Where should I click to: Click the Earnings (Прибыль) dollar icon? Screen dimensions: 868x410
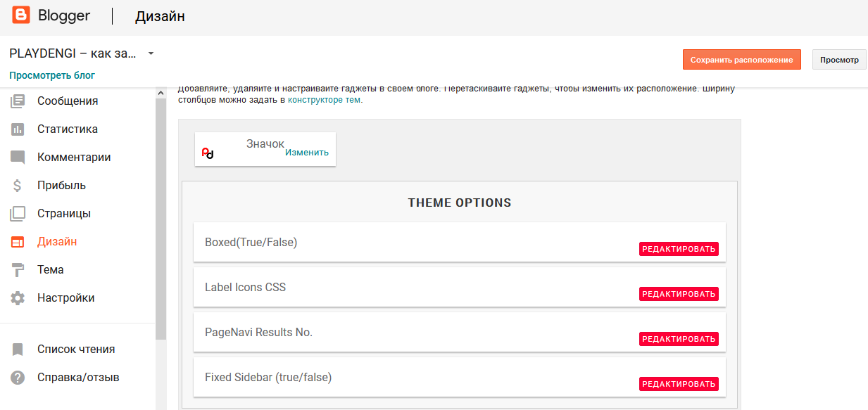point(18,186)
